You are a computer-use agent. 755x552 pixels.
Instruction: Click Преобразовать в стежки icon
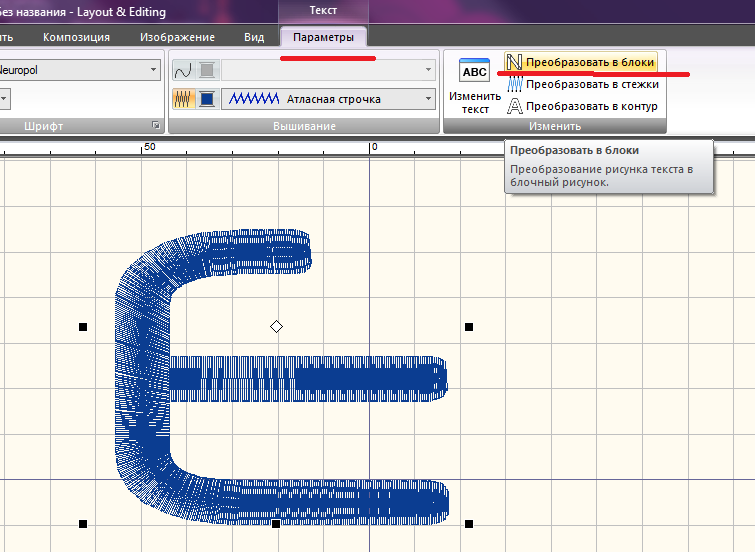click(x=515, y=85)
